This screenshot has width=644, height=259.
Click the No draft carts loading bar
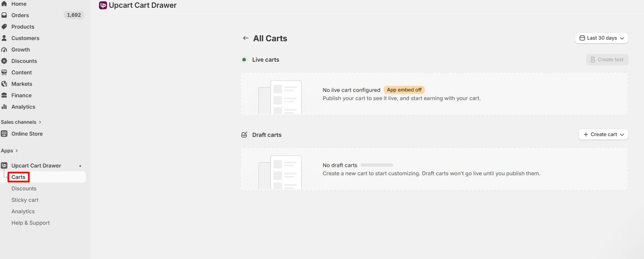[x=377, y=165]
